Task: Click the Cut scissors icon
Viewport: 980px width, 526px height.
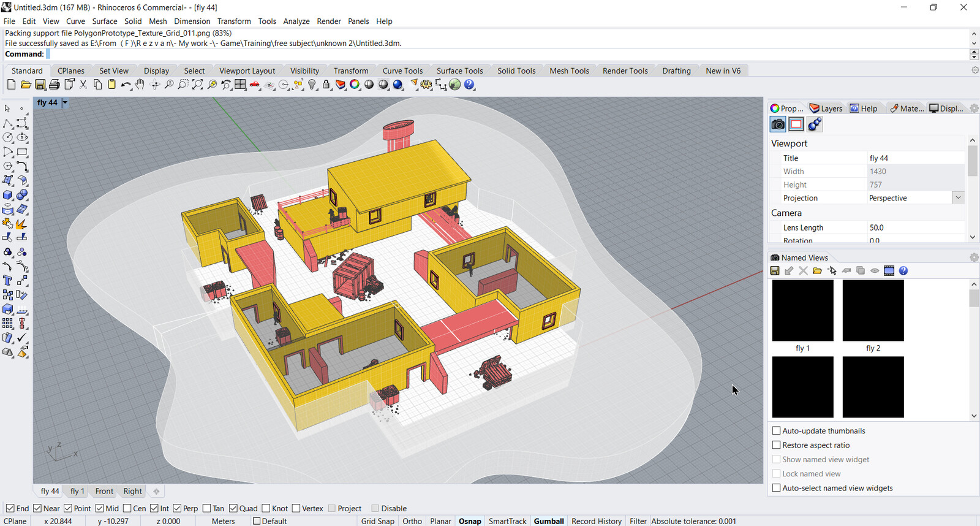Action: coord(83,85)
